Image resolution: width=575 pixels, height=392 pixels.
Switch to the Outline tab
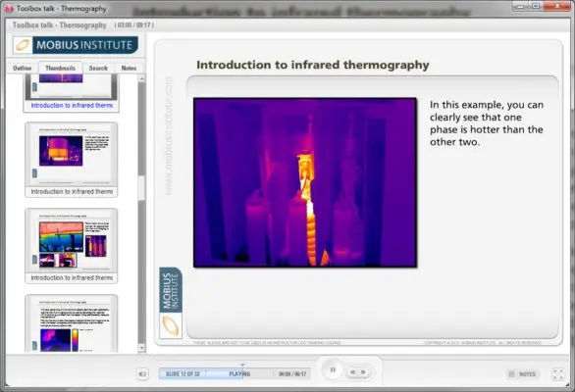22,69
